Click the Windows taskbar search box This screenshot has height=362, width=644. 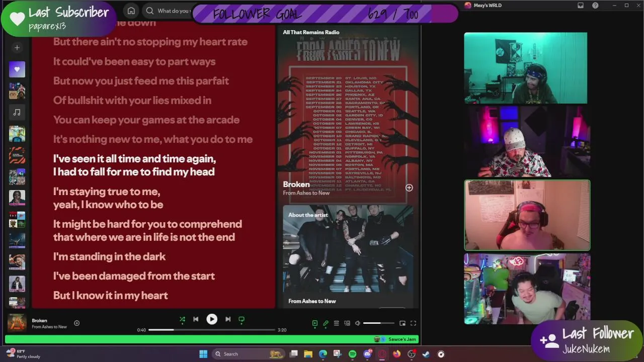[249, 354]
